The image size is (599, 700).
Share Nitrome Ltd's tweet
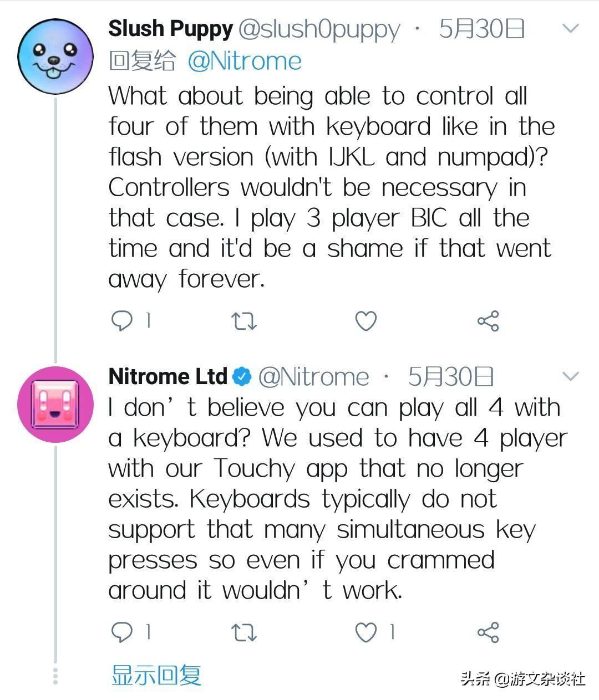pyautogui.click(x=488, y=632)
